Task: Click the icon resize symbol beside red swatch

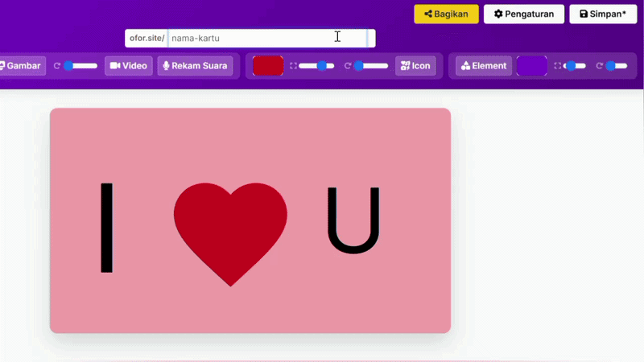Action: (293, 66)
